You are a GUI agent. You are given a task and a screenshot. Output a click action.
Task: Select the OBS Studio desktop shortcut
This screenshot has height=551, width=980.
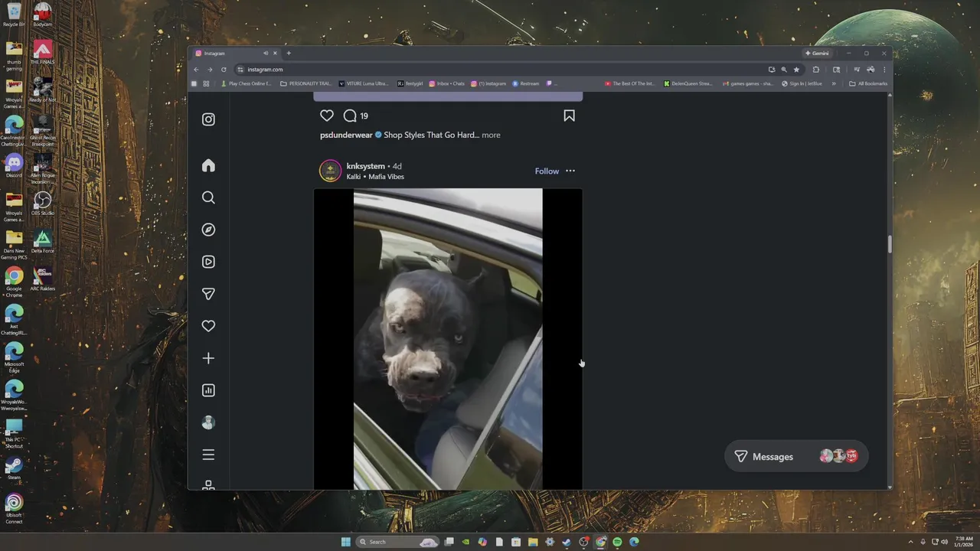(42, 204)
